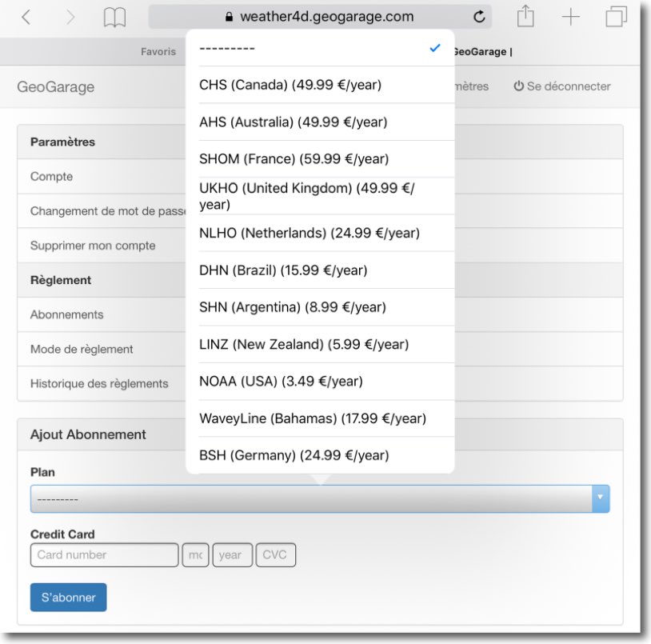Open the Safari share sheet
Screen dimensions: 651x644
(x=525, y=17)
